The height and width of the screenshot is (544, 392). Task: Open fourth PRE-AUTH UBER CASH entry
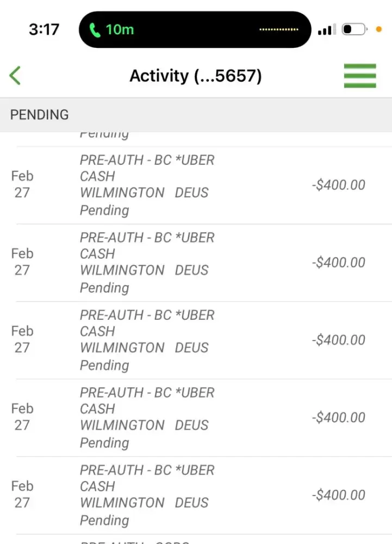click(196, 418)
